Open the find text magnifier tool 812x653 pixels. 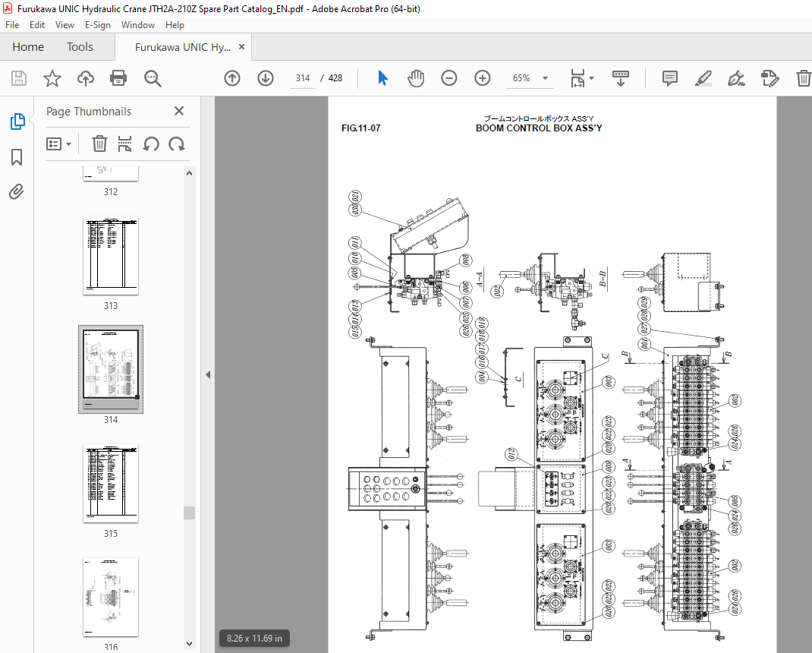(x=153, y=78)
